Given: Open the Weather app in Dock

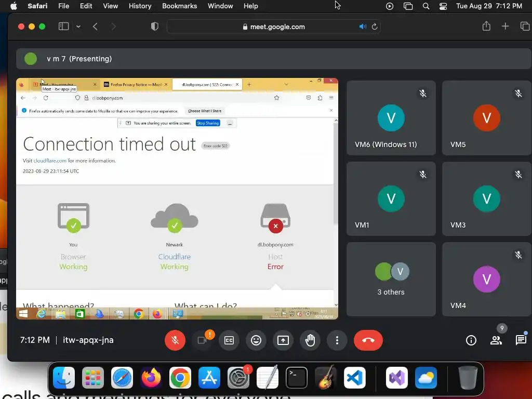Looking at the screenshot, I should point(426,378).
